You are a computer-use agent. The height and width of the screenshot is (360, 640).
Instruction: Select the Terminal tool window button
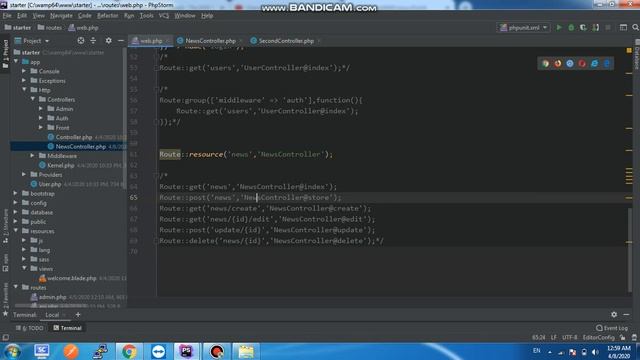pos(68,328)
